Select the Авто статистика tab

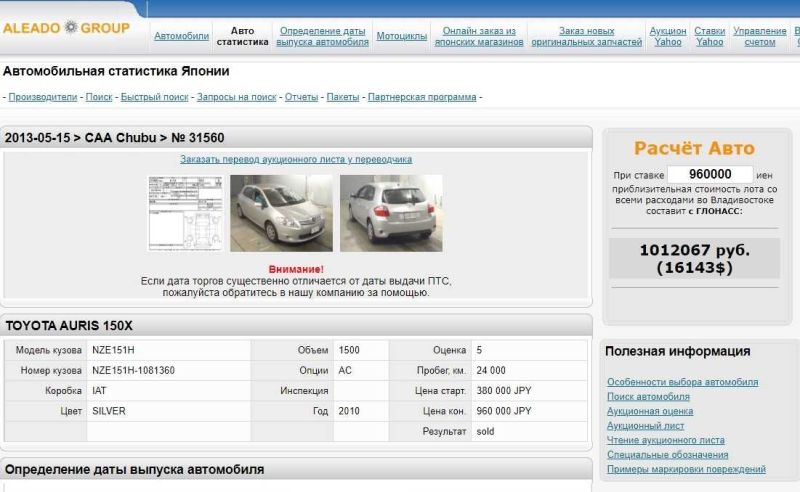(x=242, y=36)
